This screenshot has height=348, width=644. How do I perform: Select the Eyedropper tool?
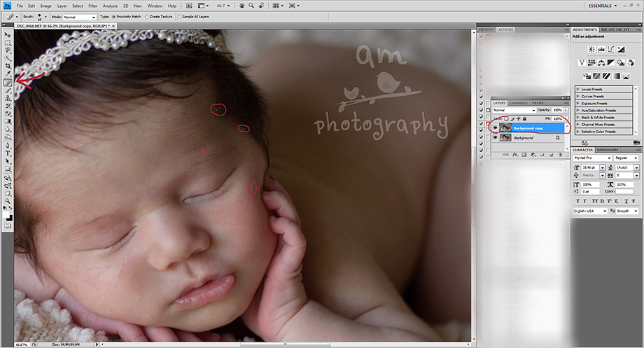(x=8, y=74)
